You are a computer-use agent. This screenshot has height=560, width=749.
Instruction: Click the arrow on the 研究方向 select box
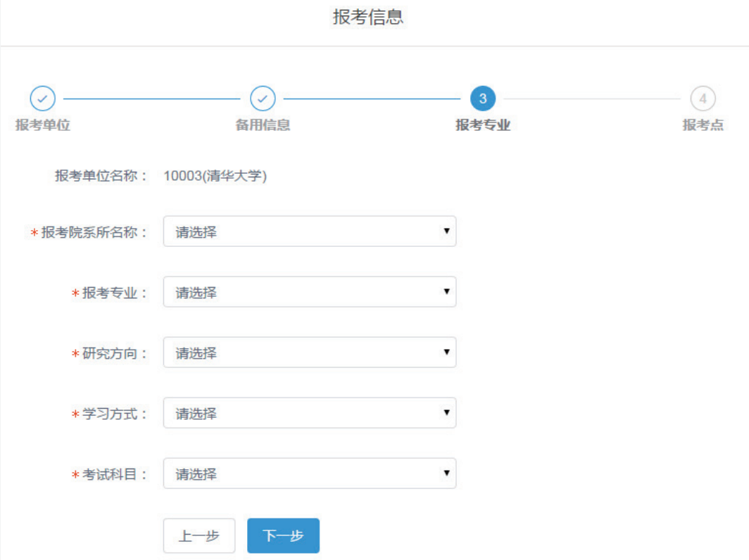[x=446, y=352]
